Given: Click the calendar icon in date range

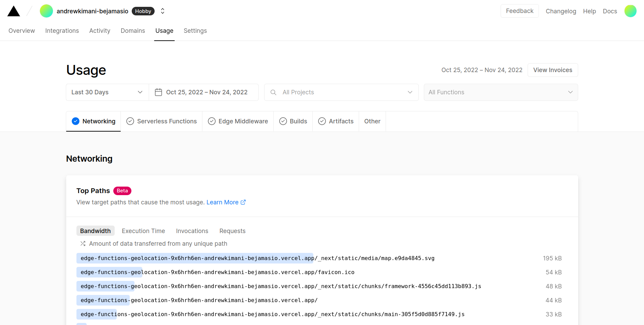Looking at the screenshot, I should [158, 92].
